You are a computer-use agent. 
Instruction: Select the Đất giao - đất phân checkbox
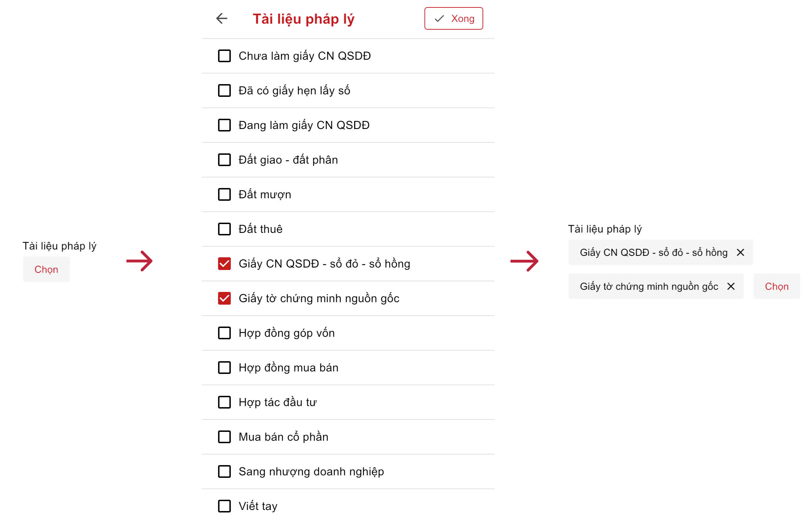(x=224, y=160)
